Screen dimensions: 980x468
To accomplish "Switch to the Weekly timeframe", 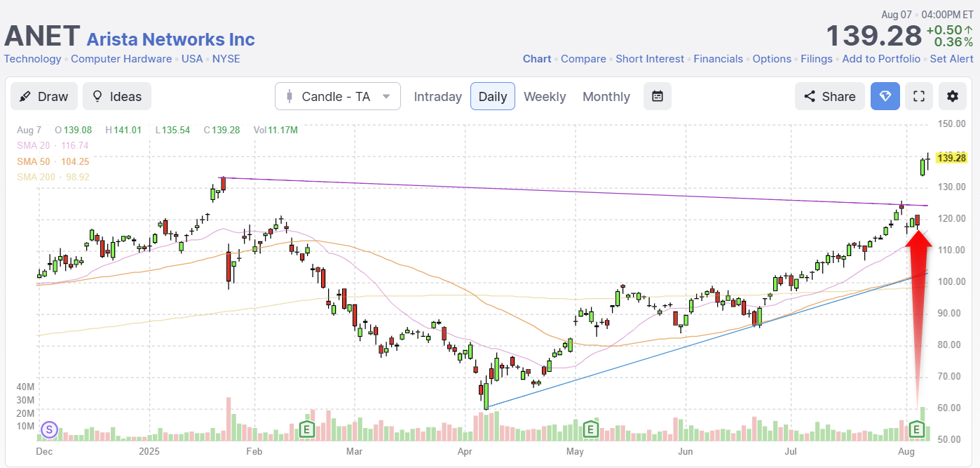I will coord(545,97).
